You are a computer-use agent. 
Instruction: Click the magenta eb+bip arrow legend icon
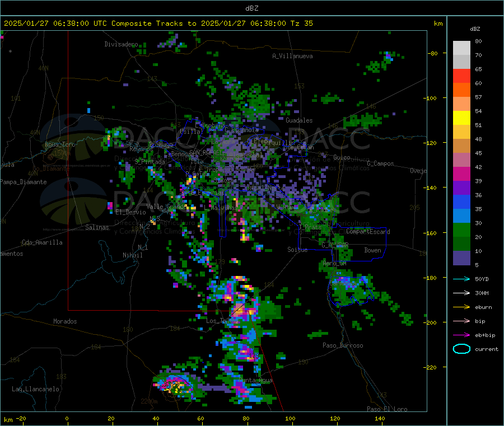click(x=461, y=335)
